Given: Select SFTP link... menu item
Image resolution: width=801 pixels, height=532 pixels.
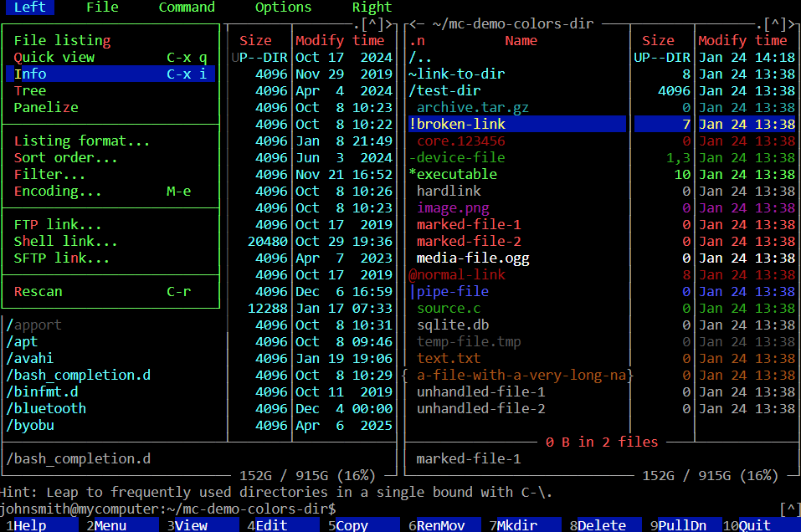Looking at the screenshot, I should coord(61,258).
